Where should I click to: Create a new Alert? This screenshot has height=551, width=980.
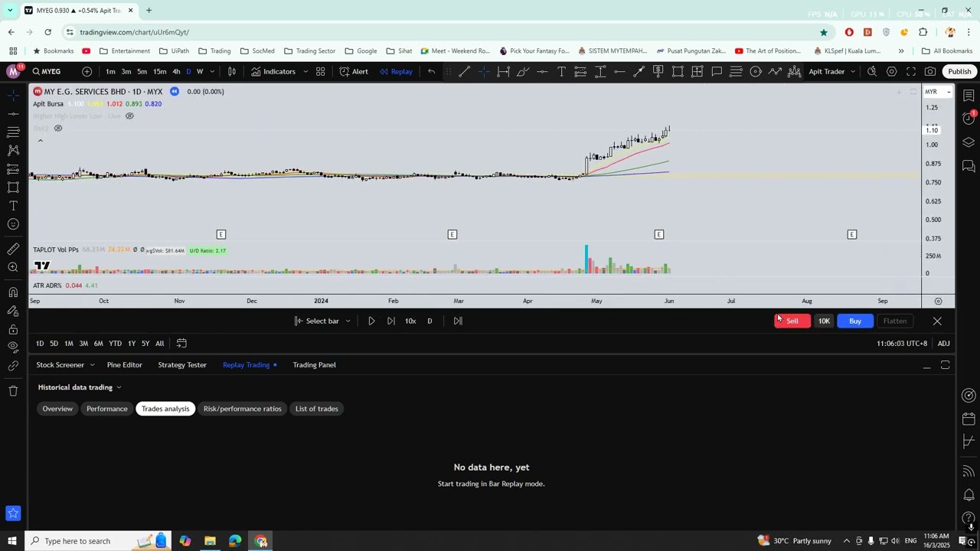coord(354,71)
